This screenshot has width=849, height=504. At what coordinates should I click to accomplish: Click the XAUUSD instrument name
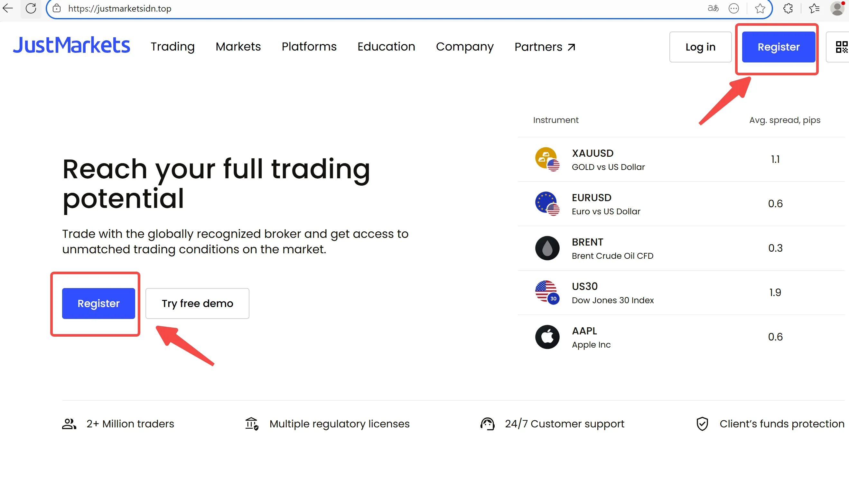pyautogui.click(x=592, y=153)
